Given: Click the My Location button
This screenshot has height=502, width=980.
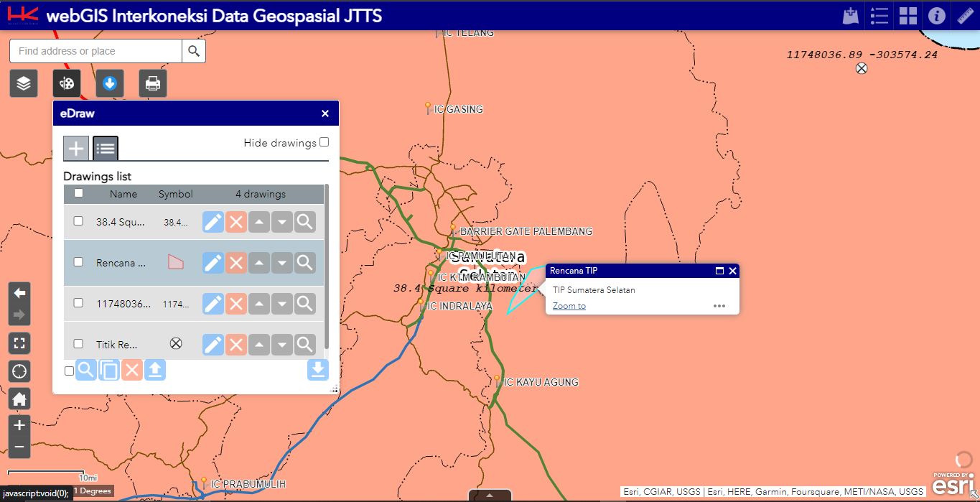Looking at the screenshot, I should coord(19,371).
